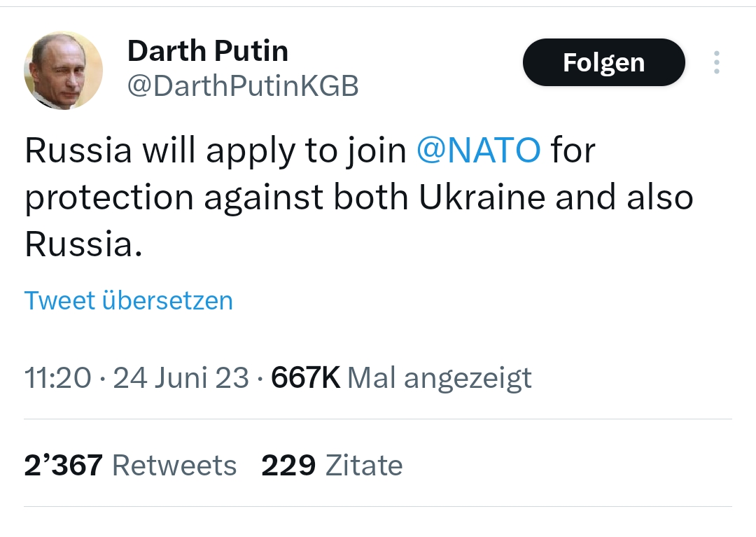Click the Mal angezeigt label
This screenshot has height=537, width=756.
pos(440,378)
